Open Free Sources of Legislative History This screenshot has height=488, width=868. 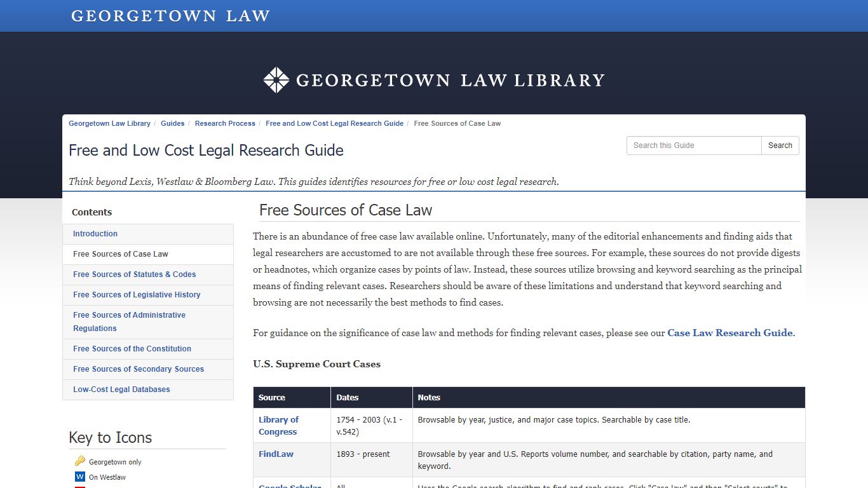(x=148, y=295)
